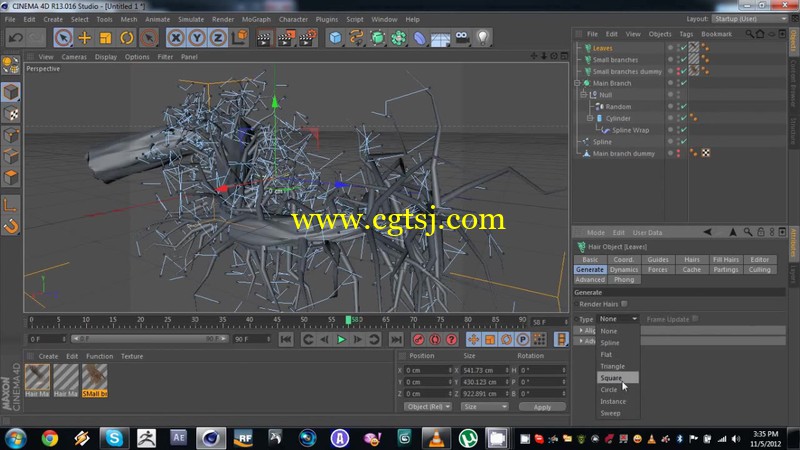Open After Effects from taskbar
The height and width of the screenshot is (450, 800).
(179, 438)
